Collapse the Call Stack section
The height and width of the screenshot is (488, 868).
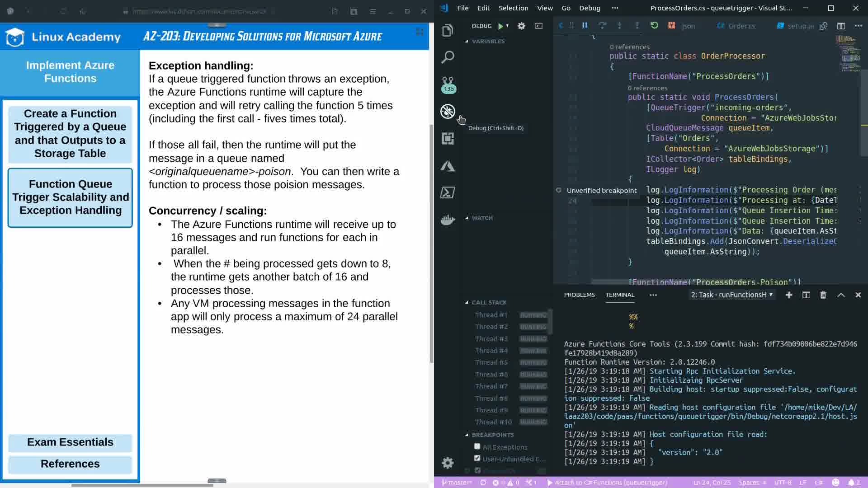click(x=489, y=302)
